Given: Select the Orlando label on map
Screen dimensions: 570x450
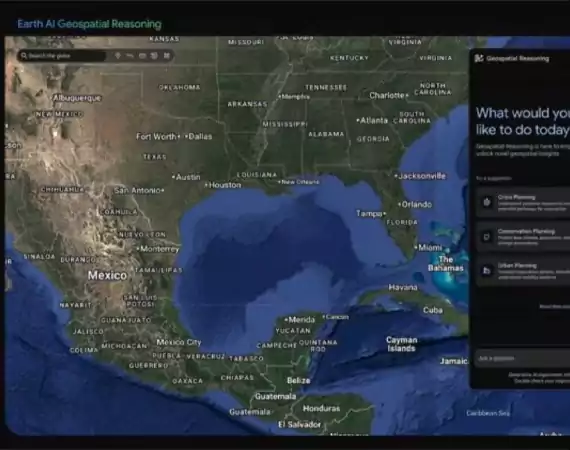Looking at the screenshot, I should coord(417,204).
